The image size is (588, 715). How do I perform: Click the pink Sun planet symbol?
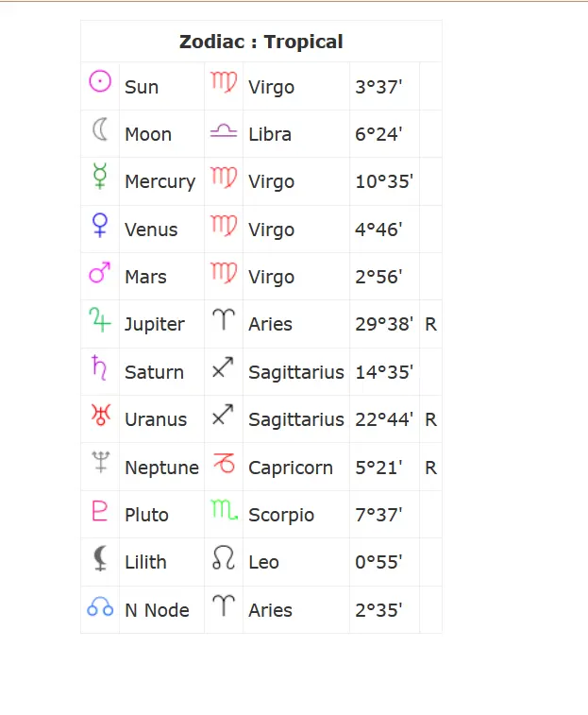coord(100,81)
